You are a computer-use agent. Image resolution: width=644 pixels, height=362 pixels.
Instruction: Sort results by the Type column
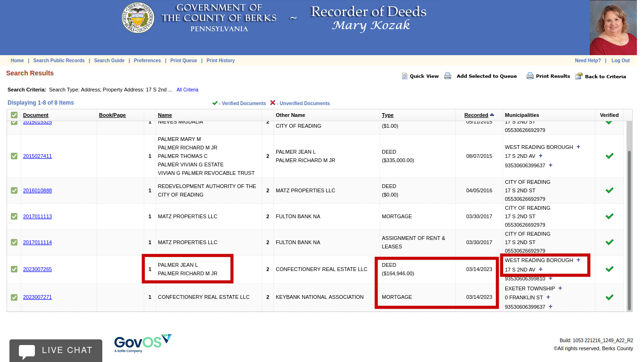(x=388, y=115)
